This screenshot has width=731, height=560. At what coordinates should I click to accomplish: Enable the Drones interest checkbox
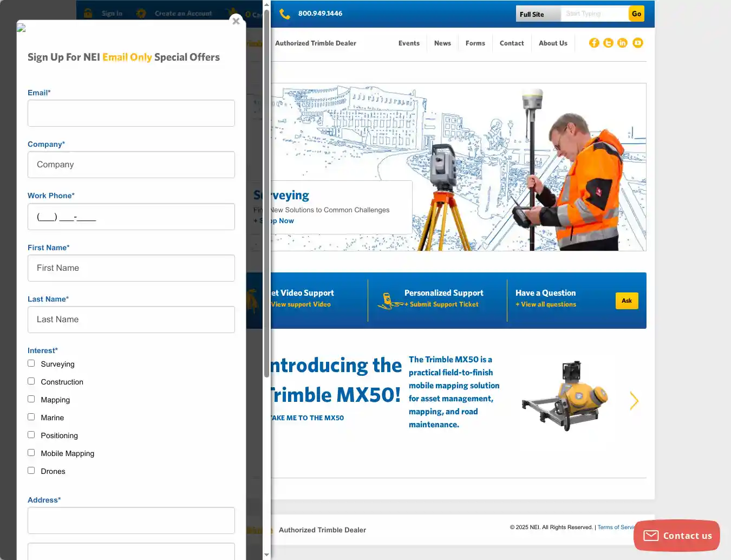tap(31, 471)
